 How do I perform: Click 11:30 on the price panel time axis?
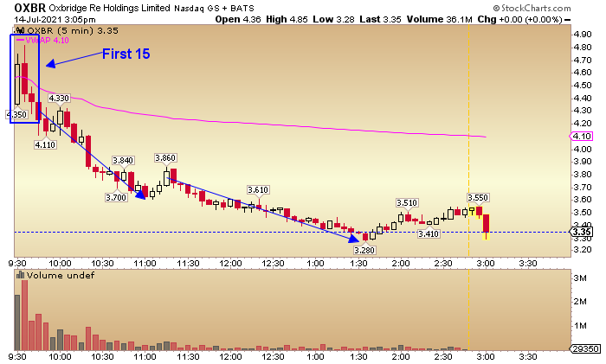pyautogui.click(x=188, y=263)
